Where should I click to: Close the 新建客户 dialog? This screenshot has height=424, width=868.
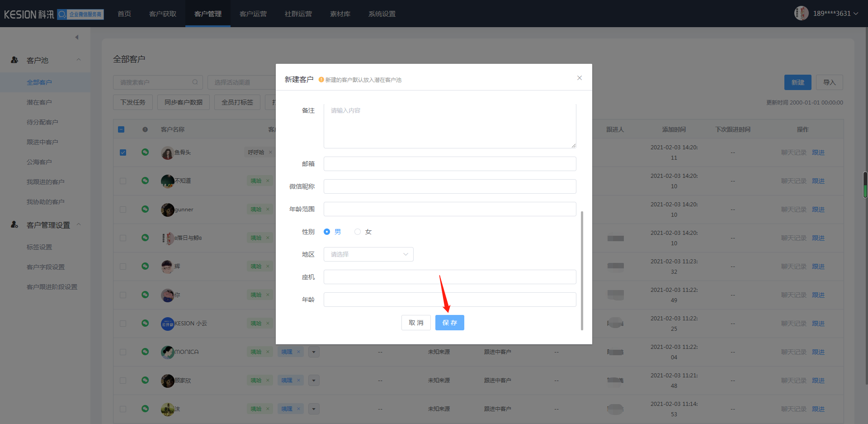click(x=579, y=78)
